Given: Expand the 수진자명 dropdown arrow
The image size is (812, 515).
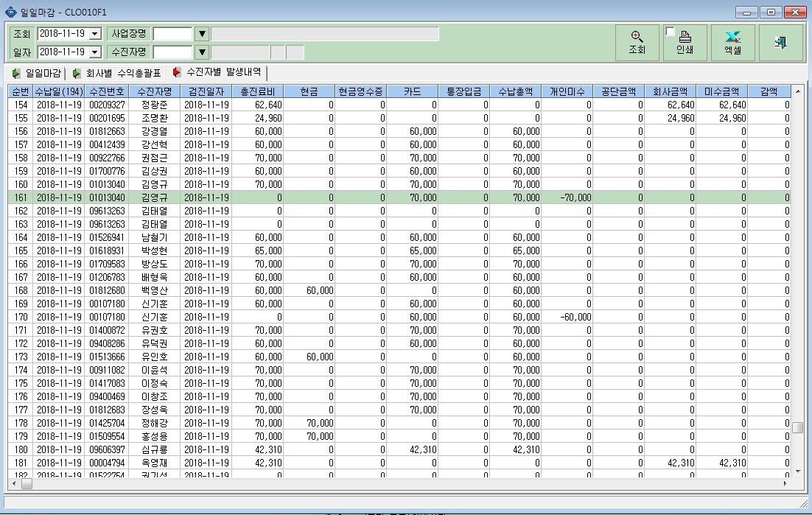Looking at the screenshot, I should coord(202,52).
